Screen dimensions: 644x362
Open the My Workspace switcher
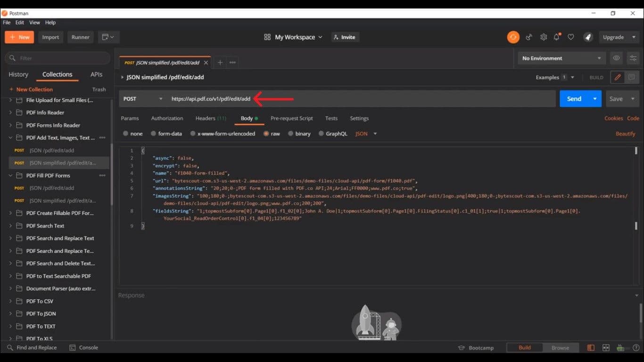293,37
